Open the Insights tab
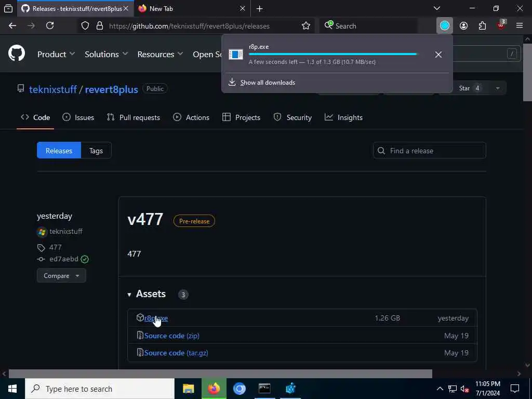The width and height of the screenshot is (532, 399). tap(344, 117)
